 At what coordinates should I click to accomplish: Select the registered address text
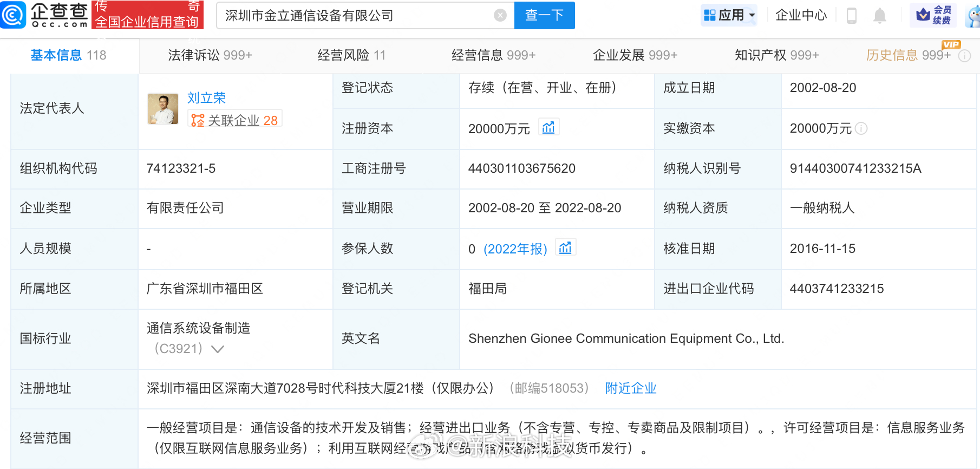click(320, 388)
